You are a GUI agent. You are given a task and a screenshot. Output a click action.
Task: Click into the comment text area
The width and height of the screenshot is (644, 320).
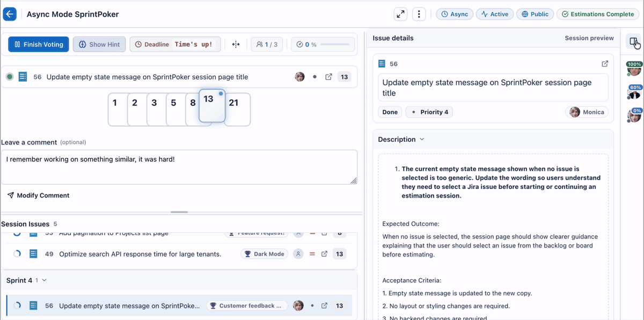(x=179, y=168)
